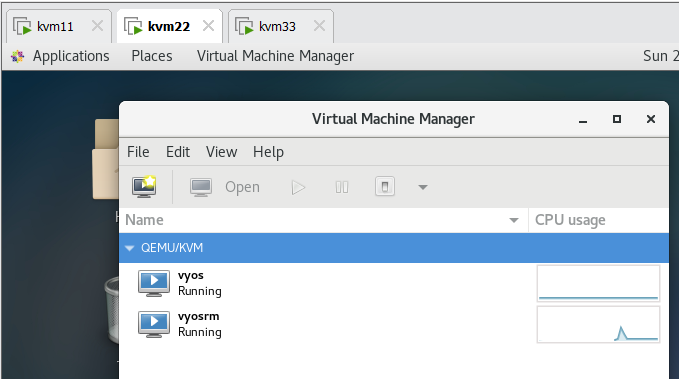Open the selected VM console
The image size is (679, 379).
click(225, 187)
